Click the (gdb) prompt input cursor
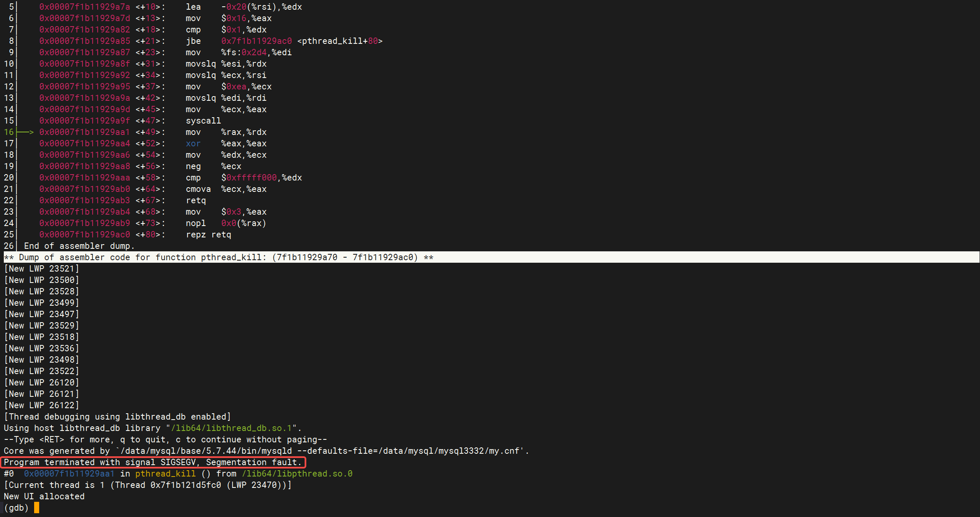The image size is (980, 517). coord(37,508)
